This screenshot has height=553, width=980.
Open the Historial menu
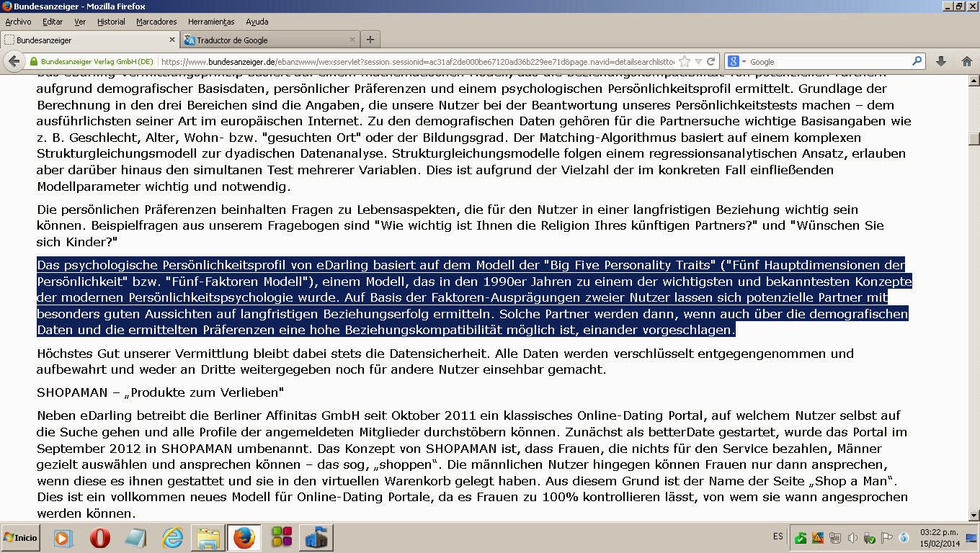point(111,22)
